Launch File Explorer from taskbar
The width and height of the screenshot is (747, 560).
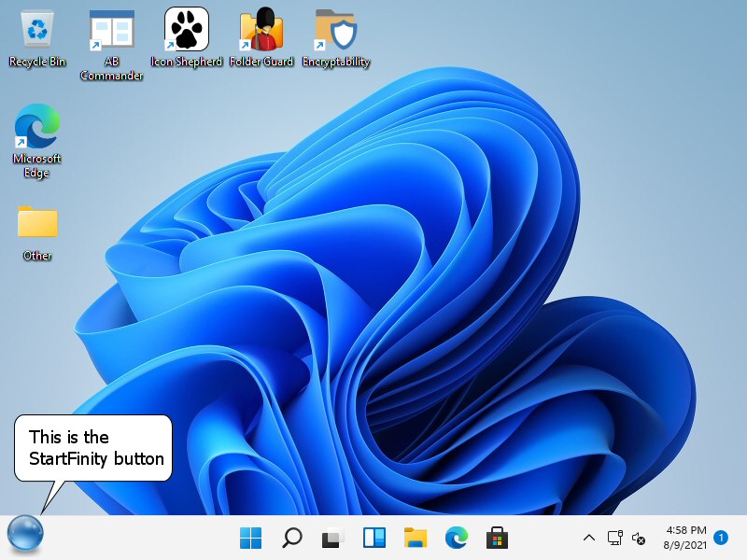pos(416,539)
